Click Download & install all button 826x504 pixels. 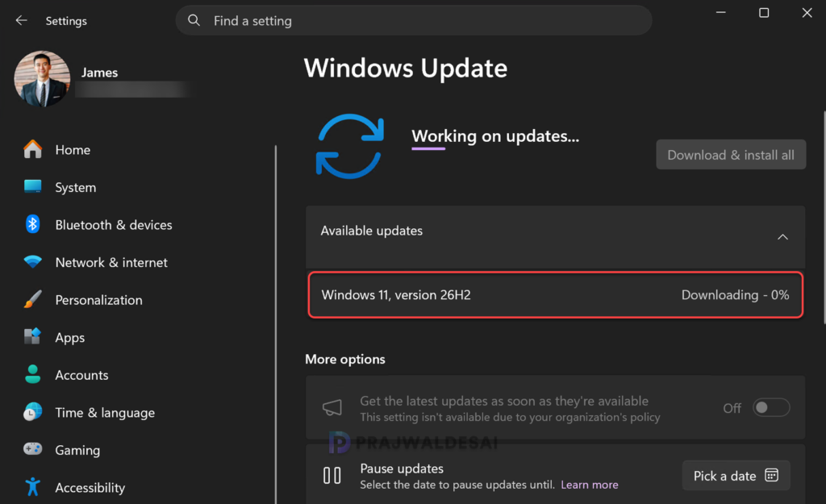point(731,154)
